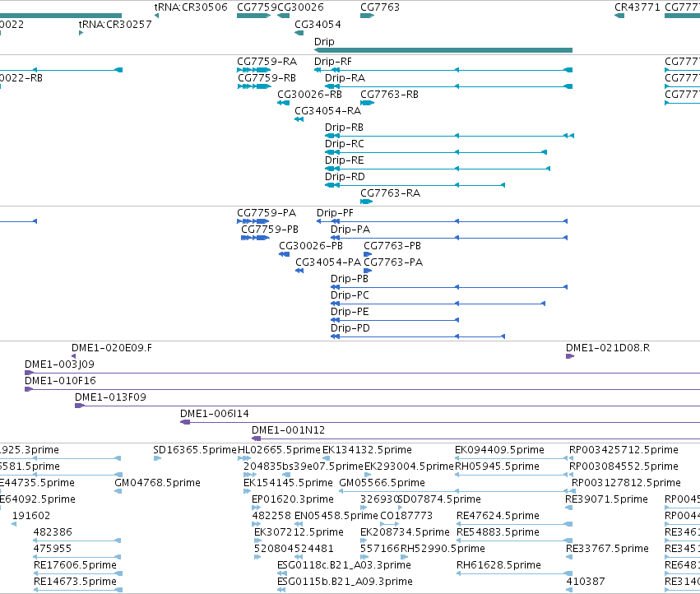700x594 pixels.
Task: Click EST RH61628.5prime
Action: [498, 565]
